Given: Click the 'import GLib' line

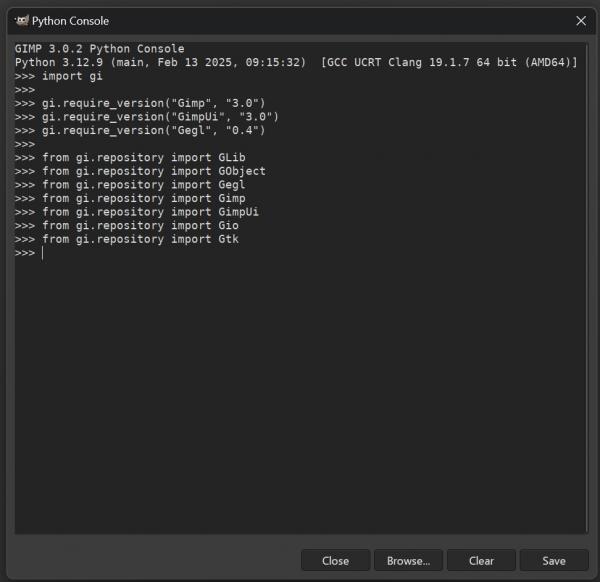Looking at the screenshot, I should [x=130, y=158].
